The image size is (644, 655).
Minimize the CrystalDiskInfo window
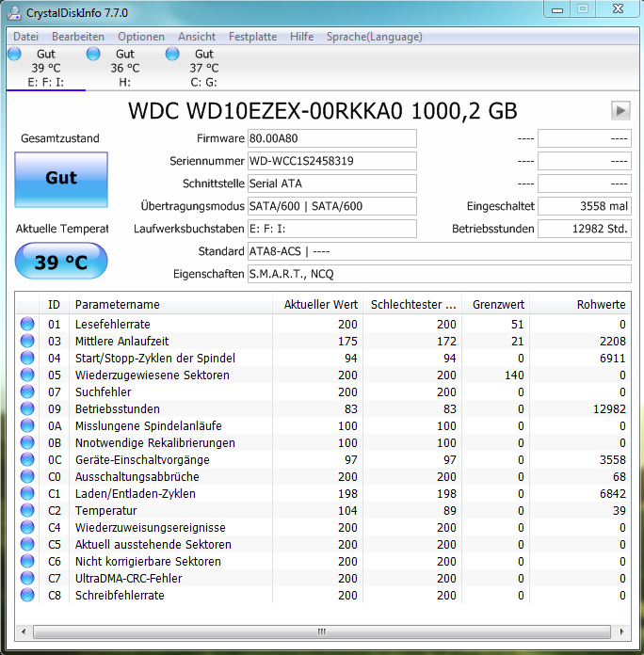[557, 9]
